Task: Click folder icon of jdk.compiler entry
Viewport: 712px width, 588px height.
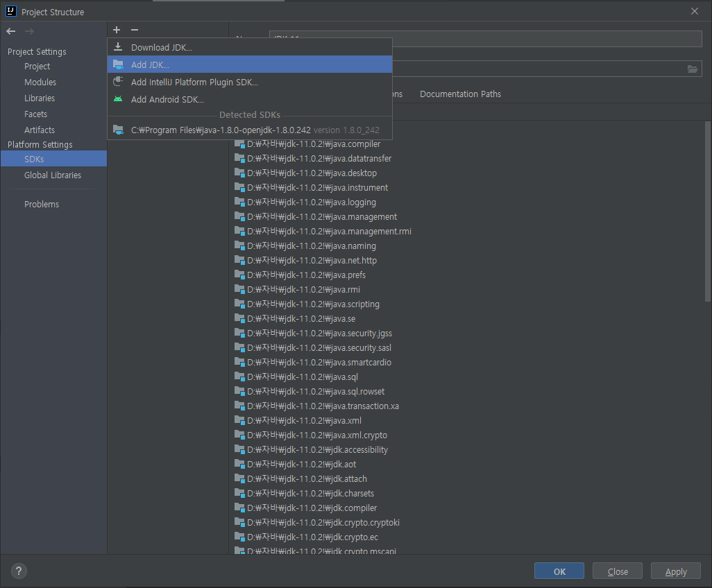Action: 239,508
